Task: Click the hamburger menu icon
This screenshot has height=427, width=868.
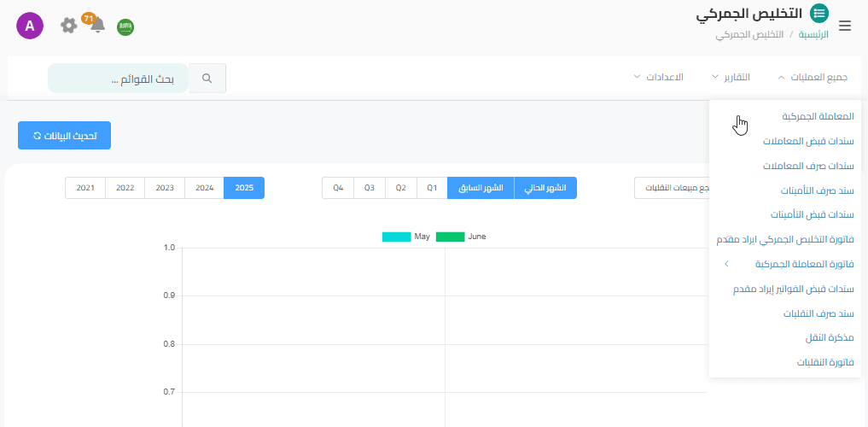Action: coord(845,26)
